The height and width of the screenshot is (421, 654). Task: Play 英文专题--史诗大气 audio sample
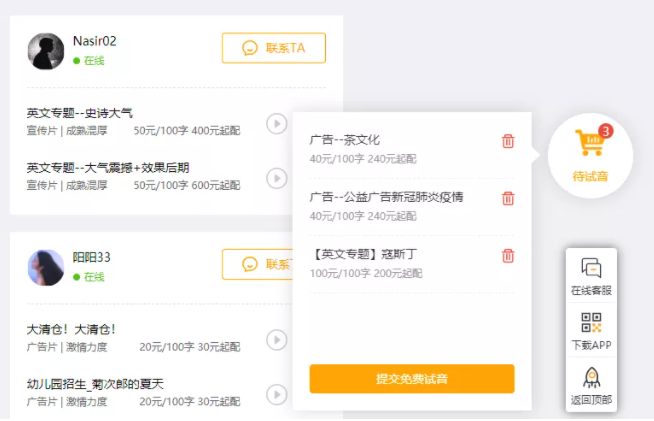276,123
